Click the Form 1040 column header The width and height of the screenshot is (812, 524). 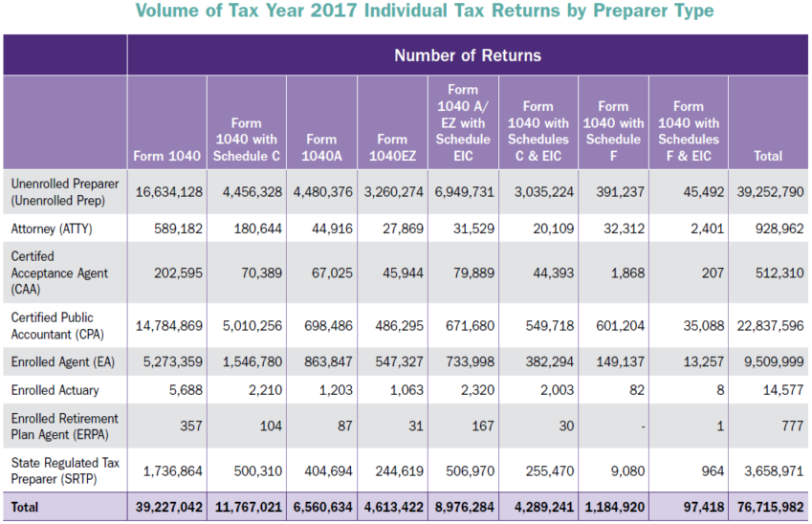coord(167,155)
